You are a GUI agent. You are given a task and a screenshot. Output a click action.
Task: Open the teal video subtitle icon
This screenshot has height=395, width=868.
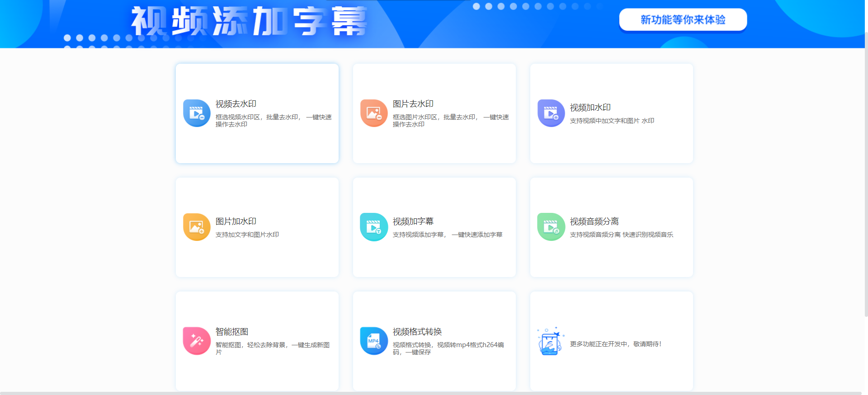374,227
